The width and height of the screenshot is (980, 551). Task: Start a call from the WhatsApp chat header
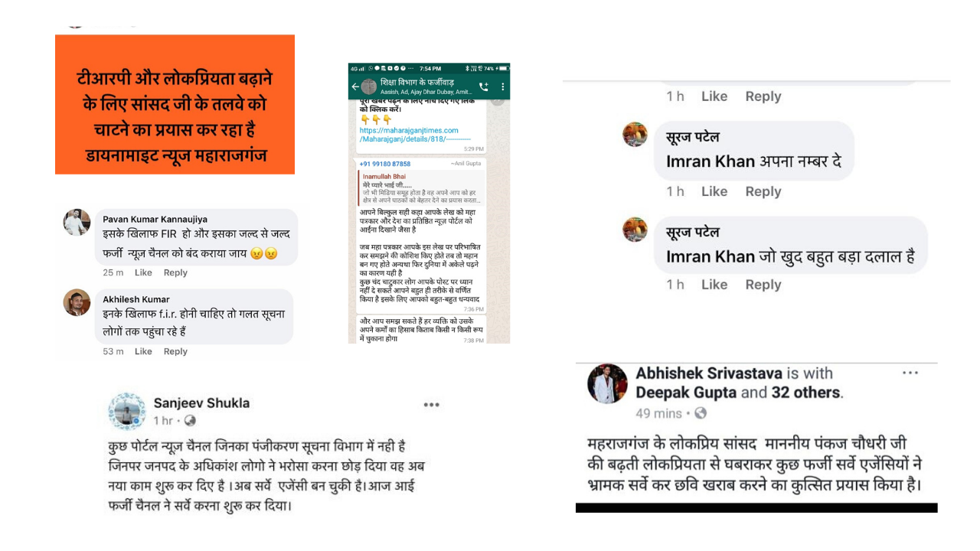click(484, 86)
